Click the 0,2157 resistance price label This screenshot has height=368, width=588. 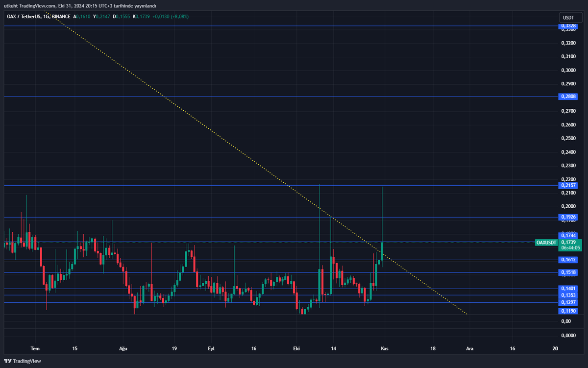(568, 185)
